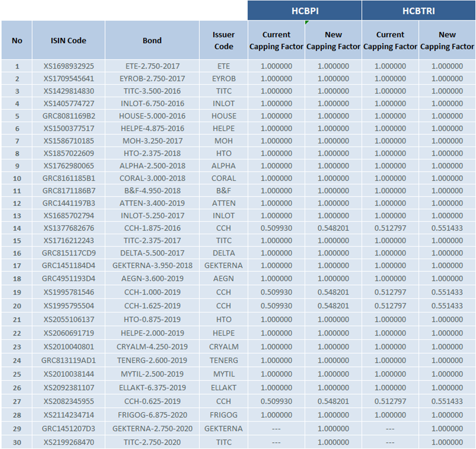Select the Issuer Code column header
Viewport: 476px width, 449px height.
(223, 41)
